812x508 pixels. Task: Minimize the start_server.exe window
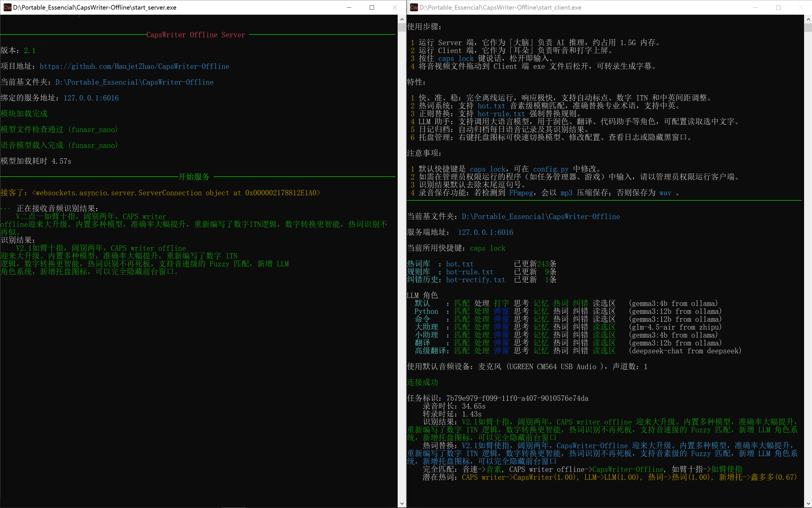(x=349, y=7)
